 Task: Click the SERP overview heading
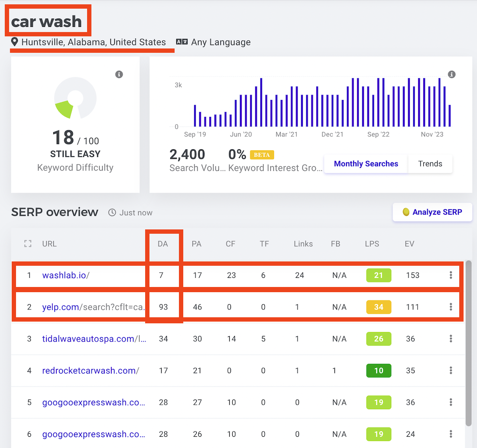pyautogui.click(x=55, y=212)
